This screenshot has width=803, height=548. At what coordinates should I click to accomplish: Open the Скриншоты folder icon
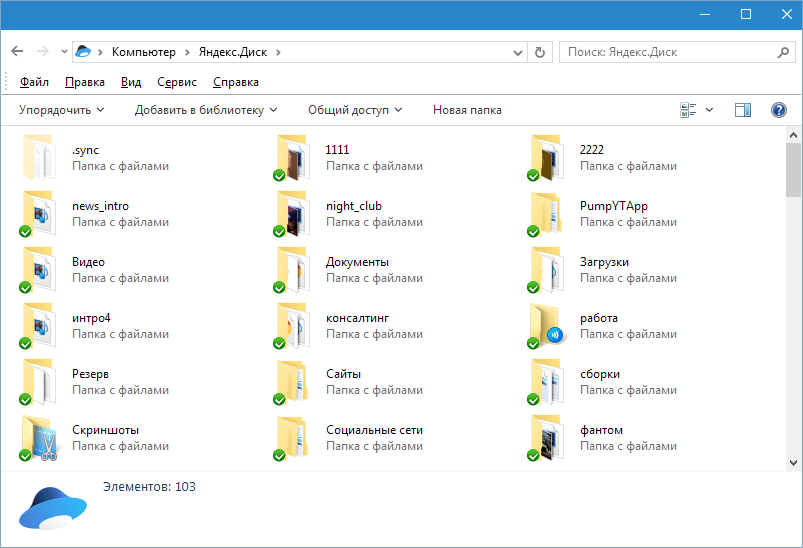coord(40,438)
